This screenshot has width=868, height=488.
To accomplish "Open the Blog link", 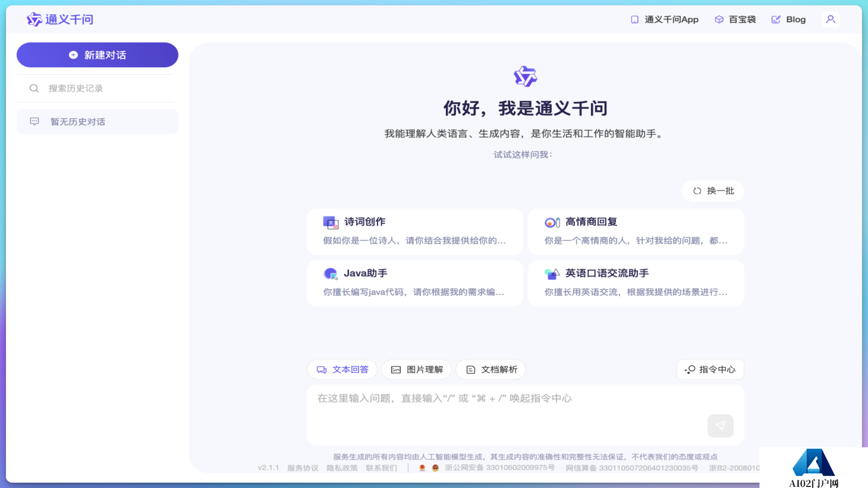I will point(789,20).
